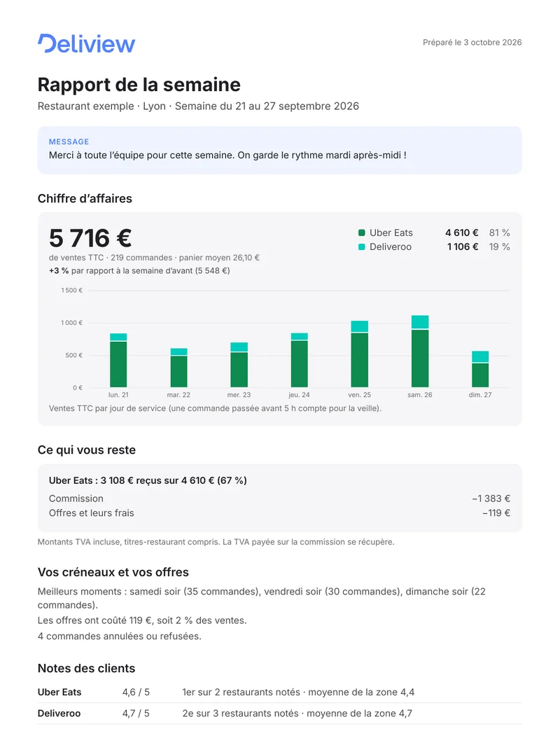Viewport: 560px width, 736px height.
Task: Click the 'Vos créneaux et vos offres' heading
Action: [113, 572]
